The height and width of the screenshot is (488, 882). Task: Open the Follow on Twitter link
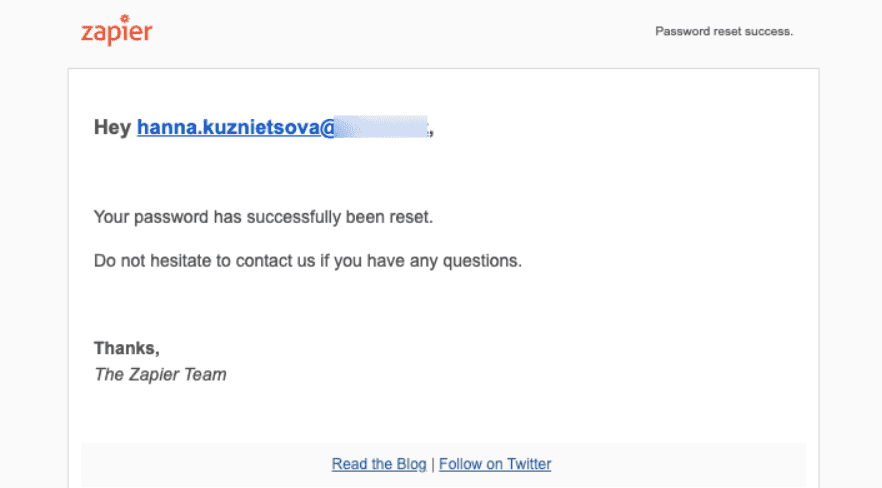495,464
